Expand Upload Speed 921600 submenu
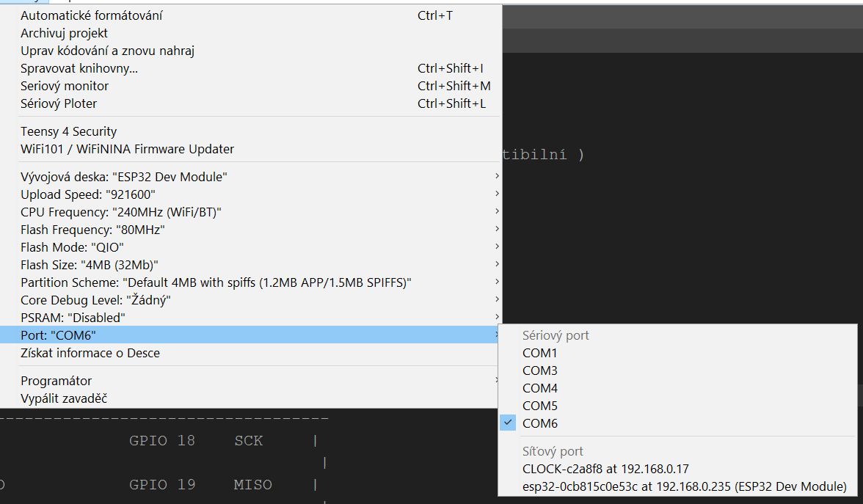This screenshot has height=504, width=863. click(x=88, y=194)
